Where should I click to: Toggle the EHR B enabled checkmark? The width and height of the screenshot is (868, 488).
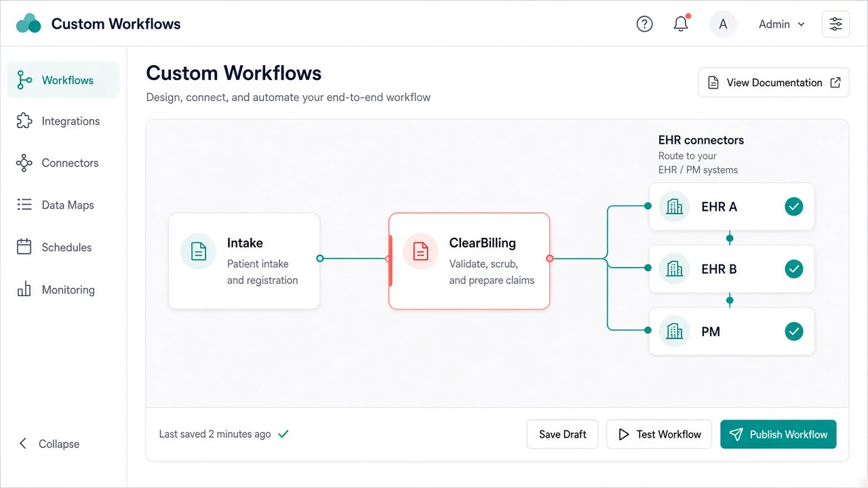(x=793, y=269)
